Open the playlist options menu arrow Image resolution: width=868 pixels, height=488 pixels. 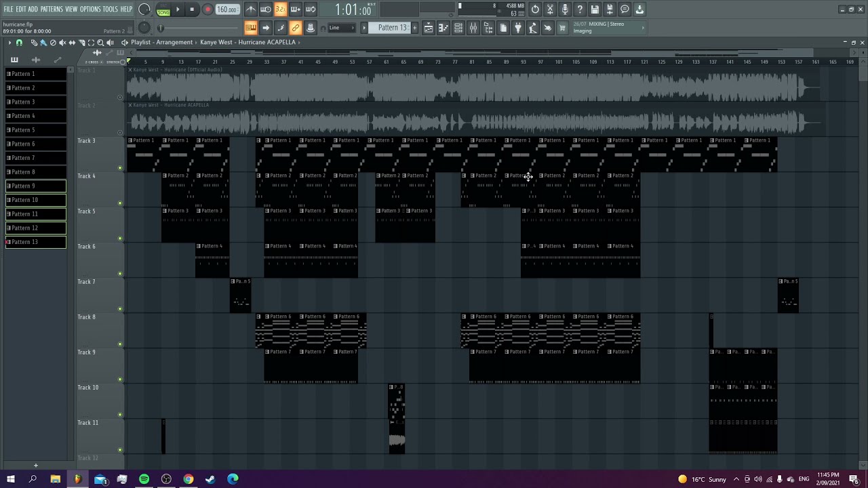point(9,43)
